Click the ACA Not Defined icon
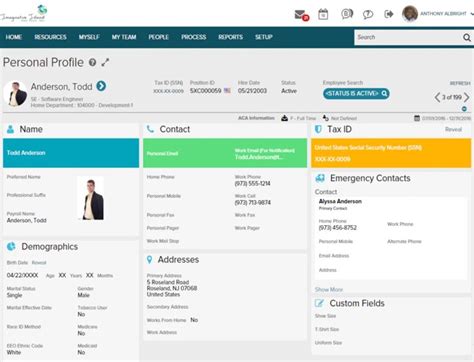Image resolution: width=474 pixels, height=362 pixels. 326,118
